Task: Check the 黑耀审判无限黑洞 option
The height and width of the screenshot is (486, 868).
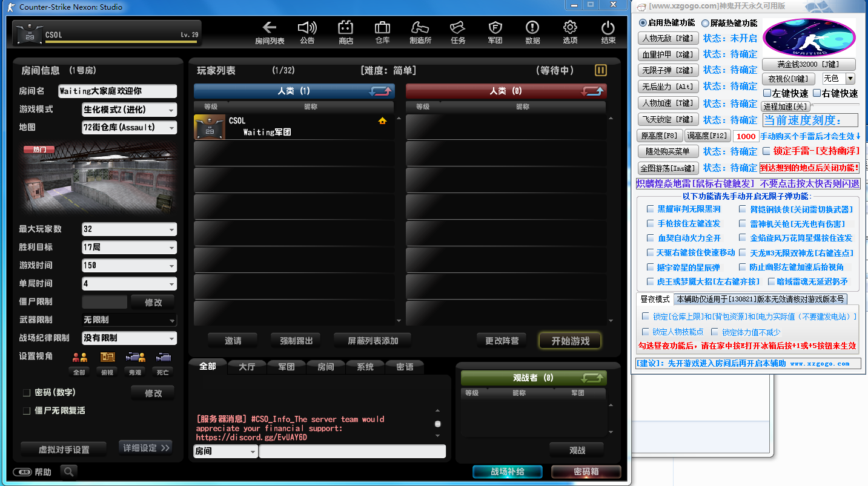Action: pos(650,209)
